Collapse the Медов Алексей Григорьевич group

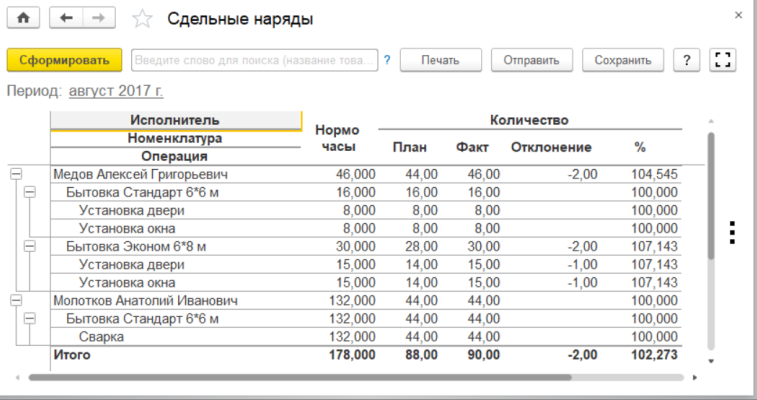pyautogui.click(x=16, y=174)
